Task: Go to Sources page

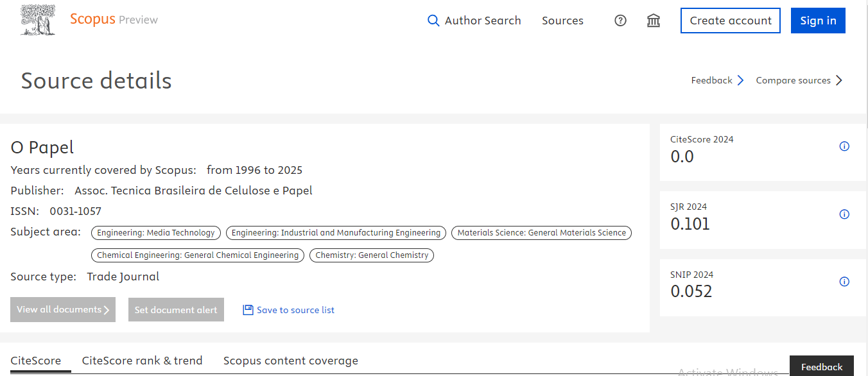Action: tap(562, 21)
